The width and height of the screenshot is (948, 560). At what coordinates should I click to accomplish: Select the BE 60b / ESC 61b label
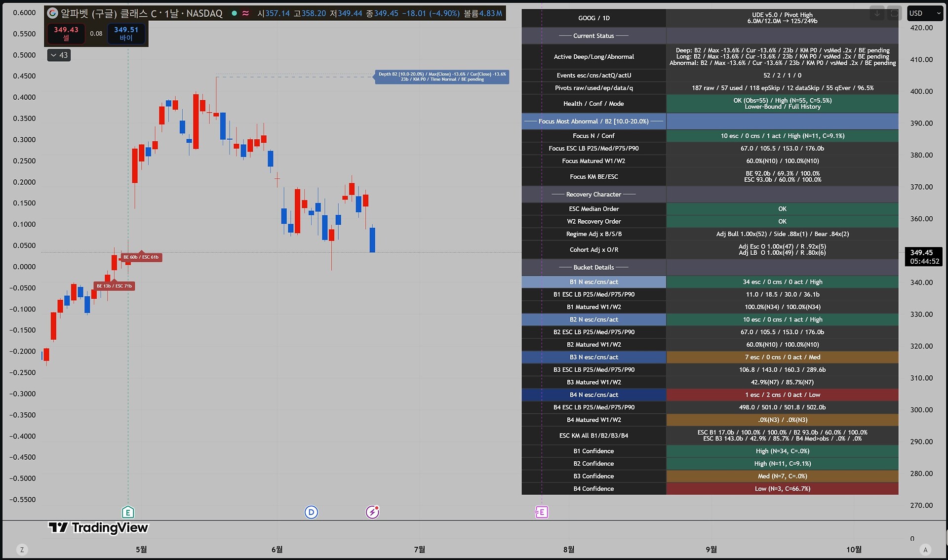(141, 257)
